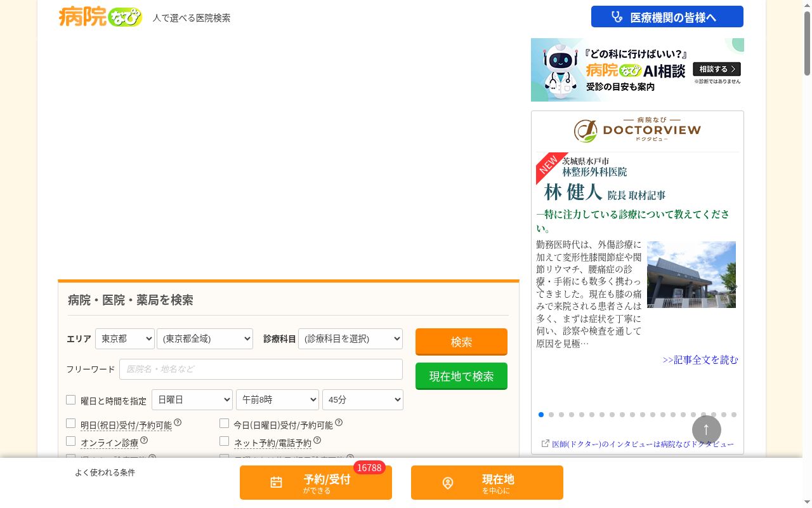The height and width of the screenshot is (508, 812).
Task: Select the first carousel dot
Action: click(x=541, y=415)
